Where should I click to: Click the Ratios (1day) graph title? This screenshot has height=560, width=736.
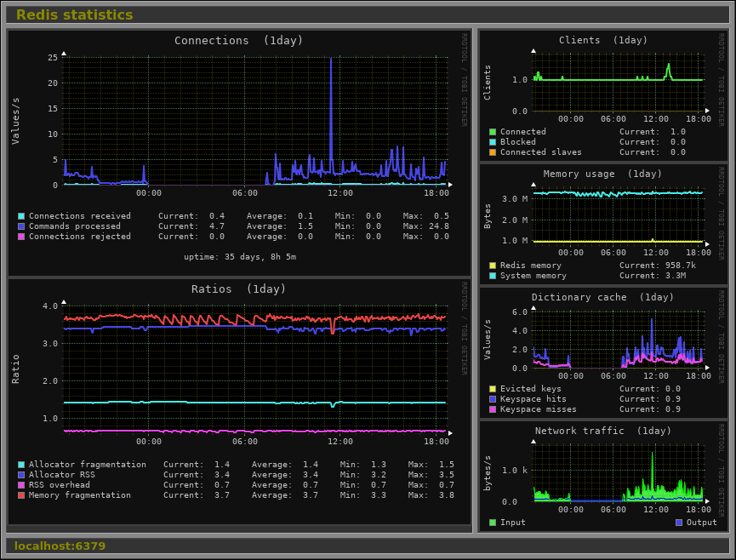tap(238, 289)
